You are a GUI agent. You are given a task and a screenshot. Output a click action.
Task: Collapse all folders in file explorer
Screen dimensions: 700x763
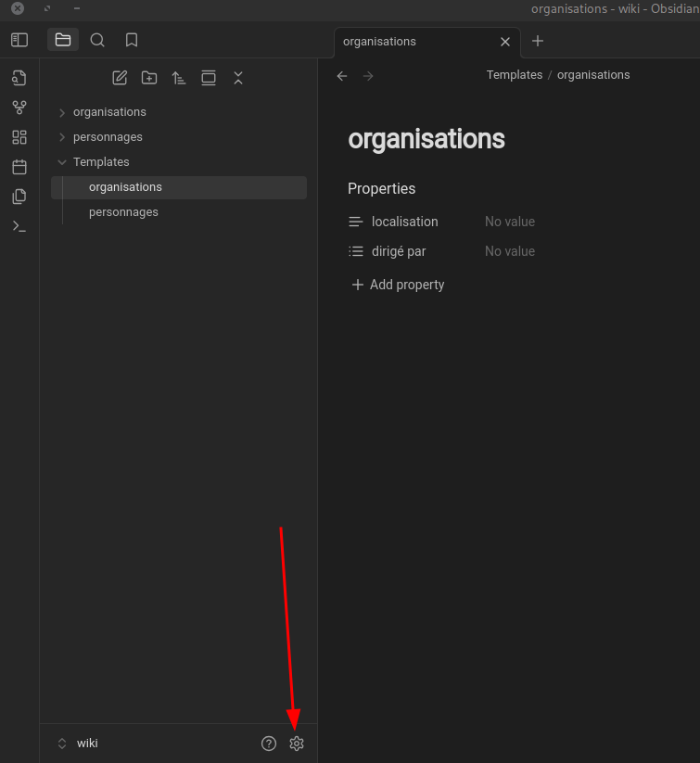click(x=238, y=78)
